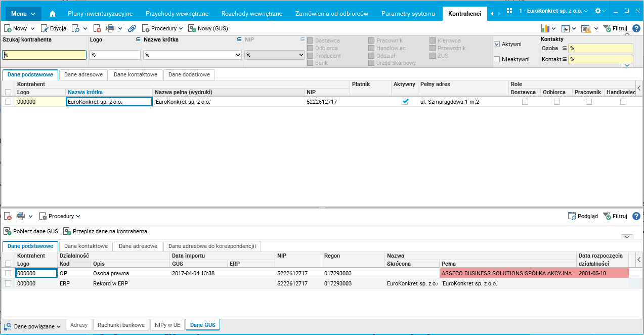Screen dimensions: 644x335
Task: Click the Podgląd preview icon
Action: 572,216
